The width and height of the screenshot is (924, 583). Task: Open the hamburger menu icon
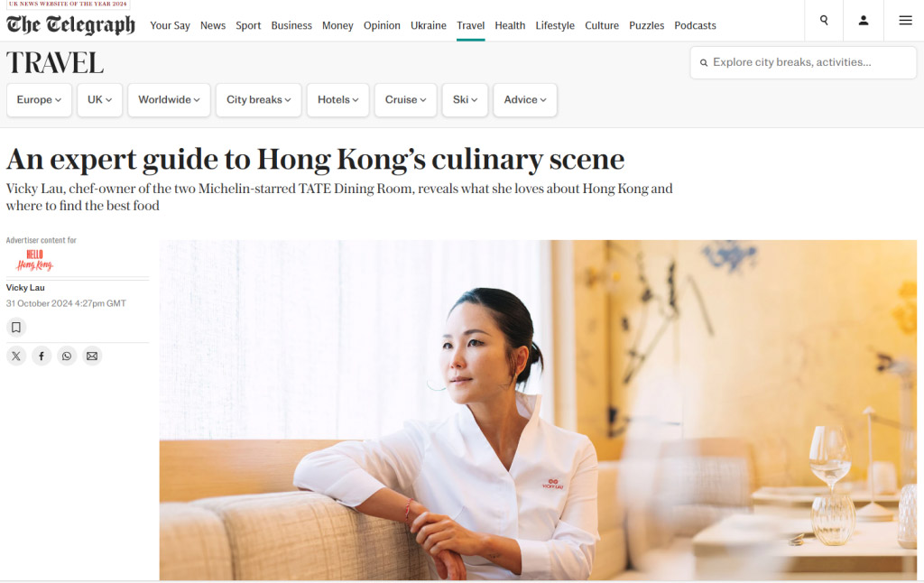click(905, 20)
